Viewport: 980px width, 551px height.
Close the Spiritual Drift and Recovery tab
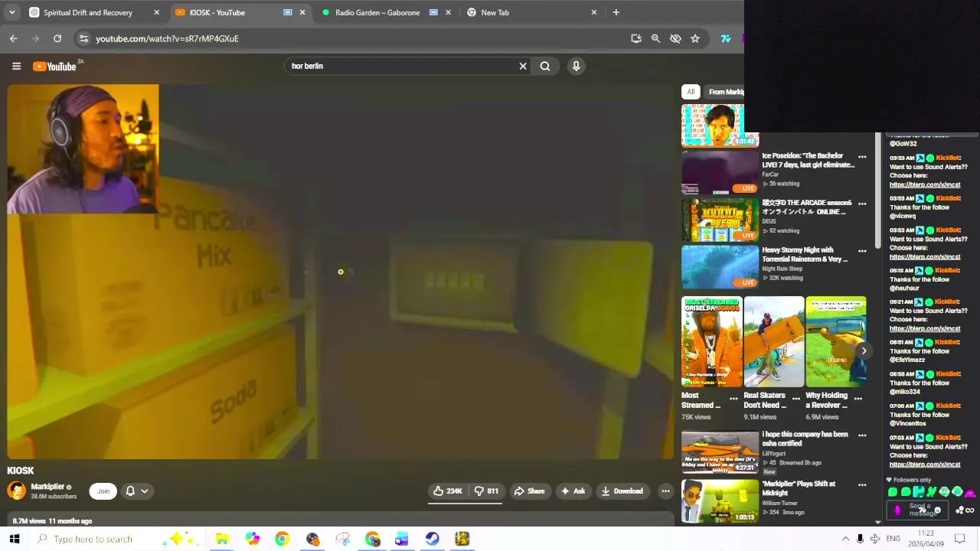click(x=157, y=12)
